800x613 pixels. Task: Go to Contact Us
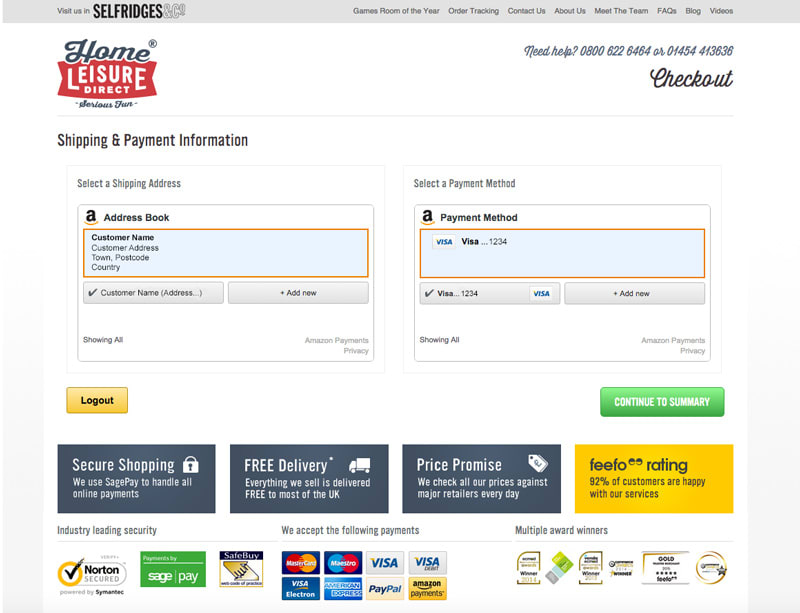click(527, 11)
